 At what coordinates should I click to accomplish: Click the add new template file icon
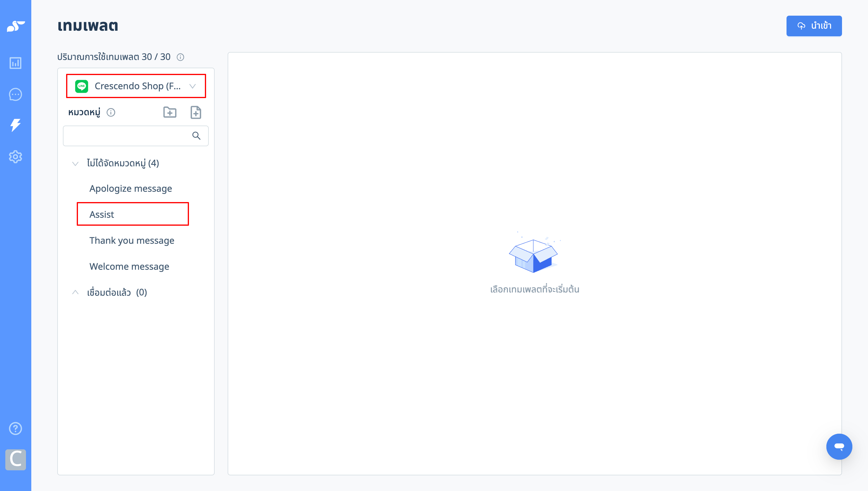coord(196,112)
